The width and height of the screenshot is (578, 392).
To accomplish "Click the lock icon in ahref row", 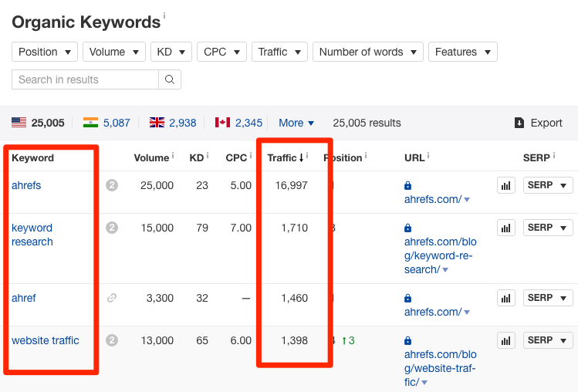I will (407, 298).
